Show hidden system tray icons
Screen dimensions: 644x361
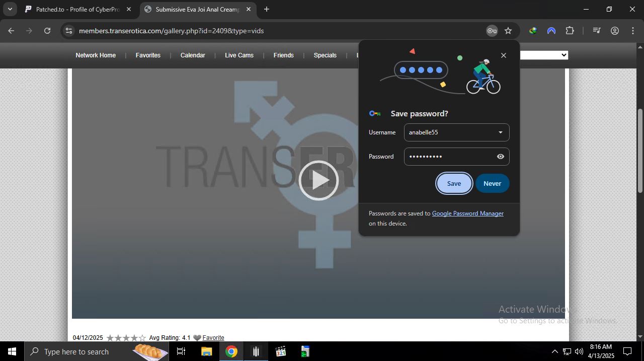[x=554, y=351]
